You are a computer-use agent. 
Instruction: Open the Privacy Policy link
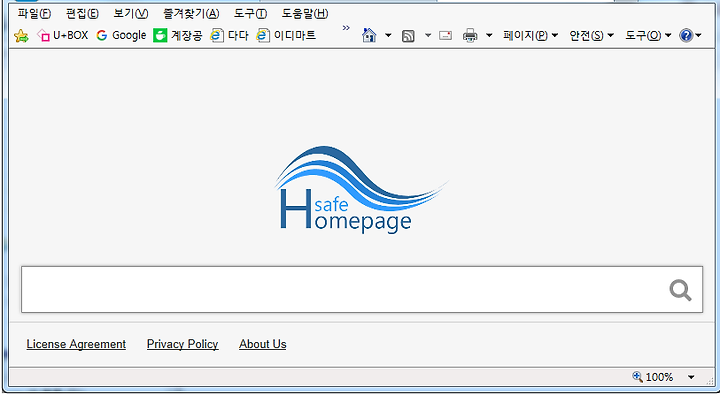click(182, 344)
